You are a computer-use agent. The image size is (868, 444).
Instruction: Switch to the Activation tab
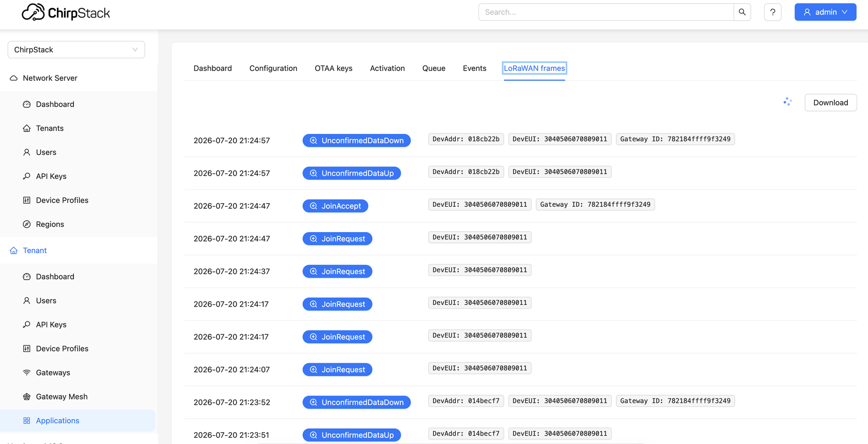pos(388,68)
